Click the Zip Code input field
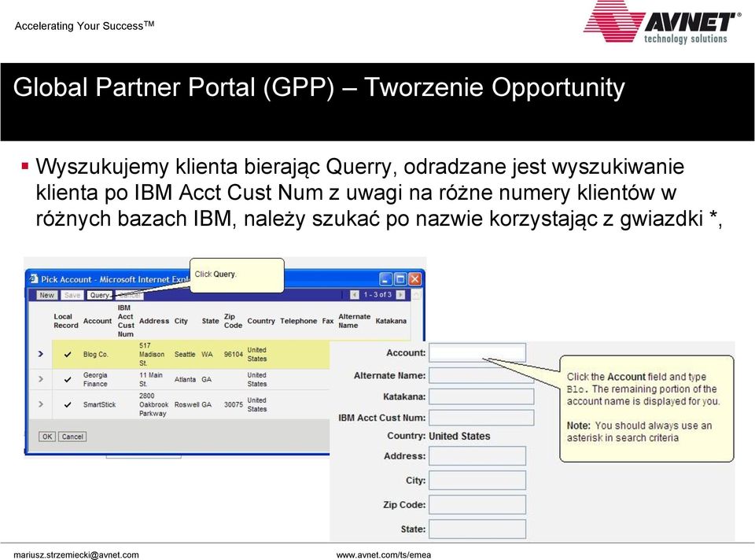The image size is (755, 560). click(x=477, y=505)
